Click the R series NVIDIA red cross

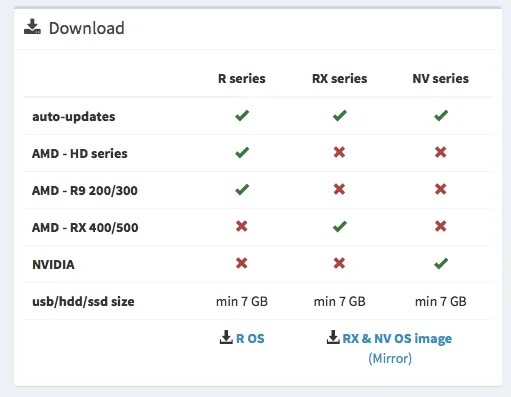(x=242, y=263)
